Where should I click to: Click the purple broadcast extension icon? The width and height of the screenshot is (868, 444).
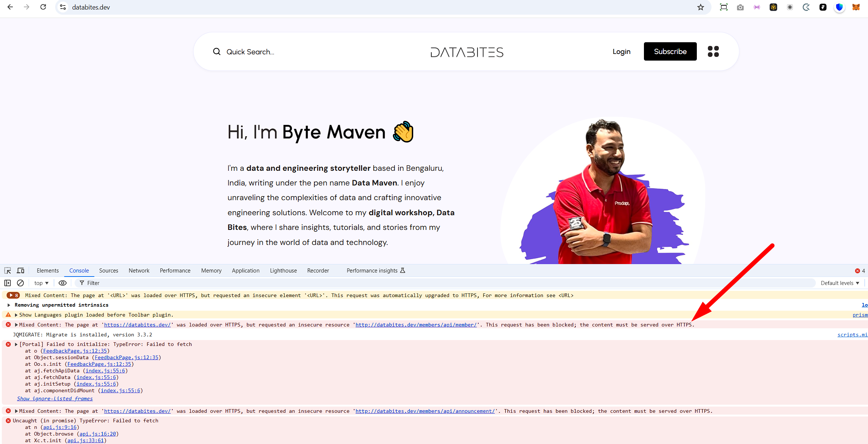pos(757,7)
